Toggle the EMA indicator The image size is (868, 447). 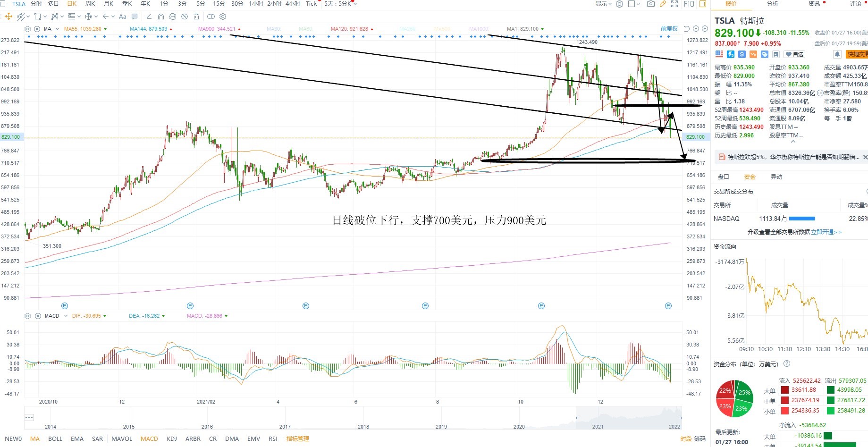[x=77, y=439]
